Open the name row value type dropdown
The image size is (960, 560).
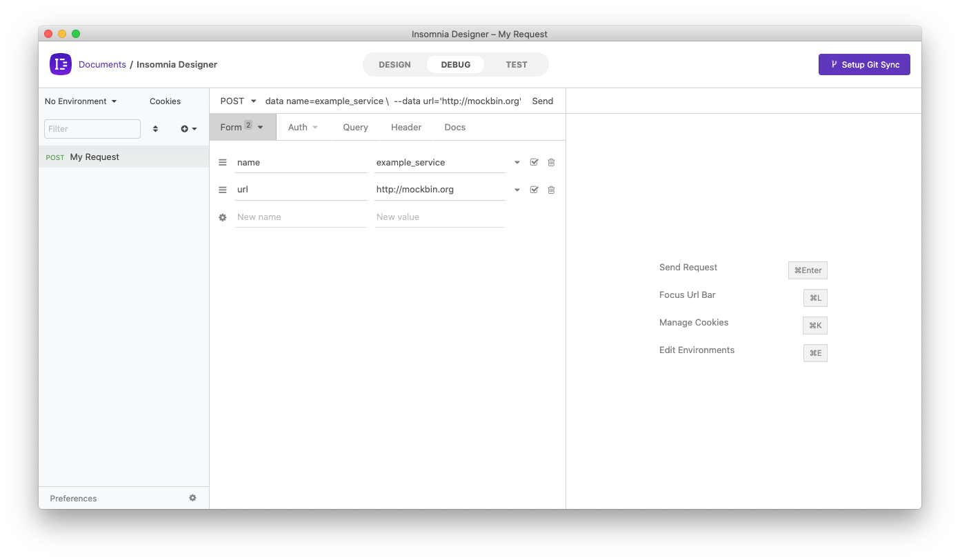517,163
